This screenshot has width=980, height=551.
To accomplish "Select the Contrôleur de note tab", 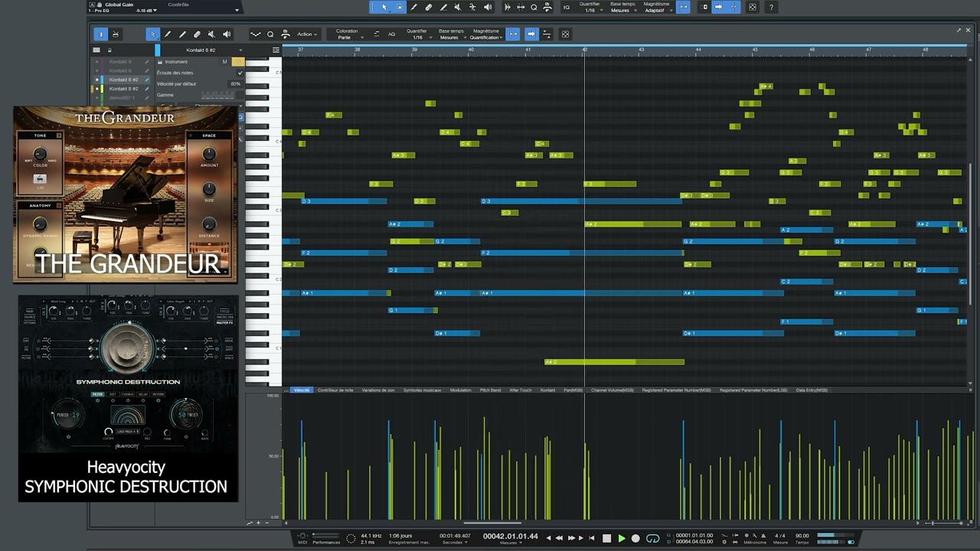I will tap(335, 390).
